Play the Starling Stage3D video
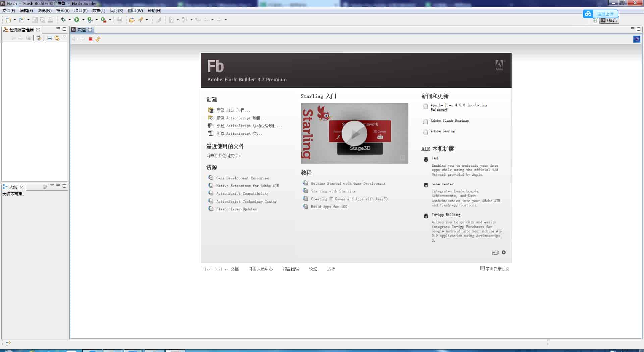The image size is (644, 352). coord(355,133)
